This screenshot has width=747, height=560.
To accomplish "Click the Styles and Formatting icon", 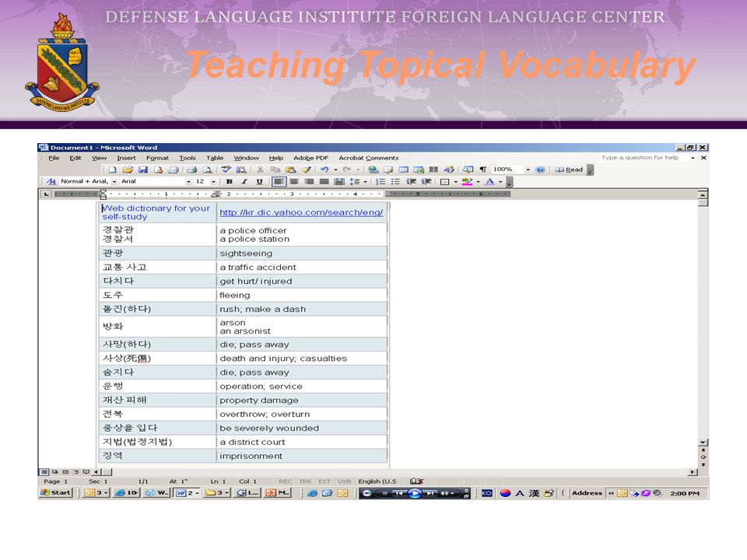I will [x=51, y=181].
